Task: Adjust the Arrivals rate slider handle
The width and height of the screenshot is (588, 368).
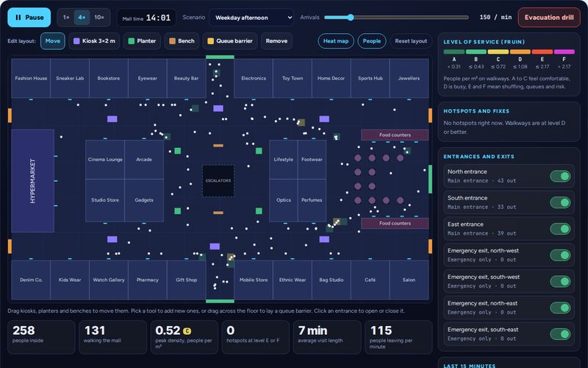Action: [351, 17]
